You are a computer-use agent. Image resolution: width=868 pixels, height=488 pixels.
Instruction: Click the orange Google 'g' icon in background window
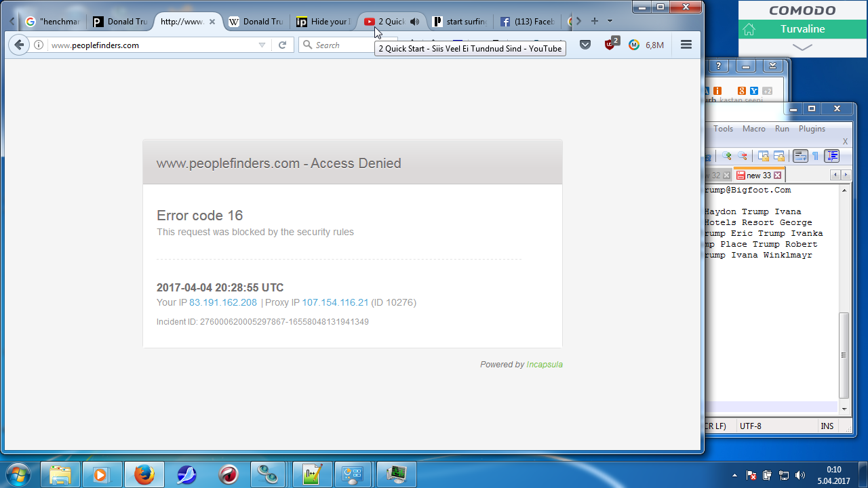(x=742, y=91)
